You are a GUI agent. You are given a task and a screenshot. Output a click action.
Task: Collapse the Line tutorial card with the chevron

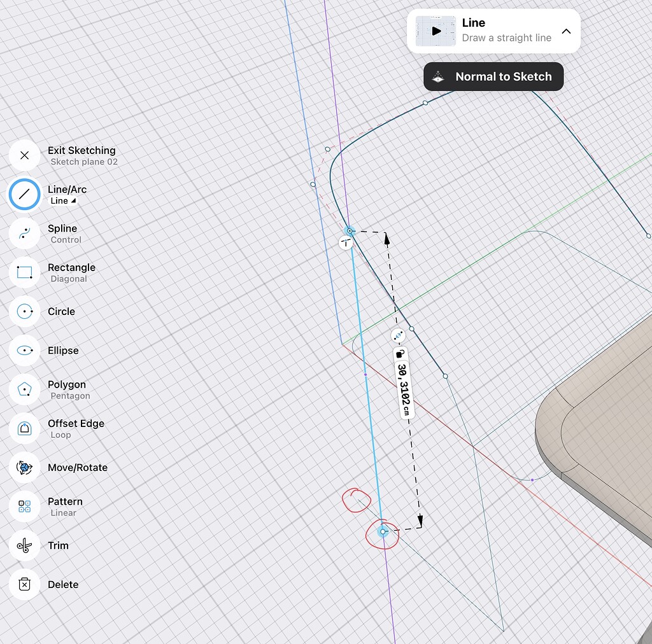click(566, 30)
